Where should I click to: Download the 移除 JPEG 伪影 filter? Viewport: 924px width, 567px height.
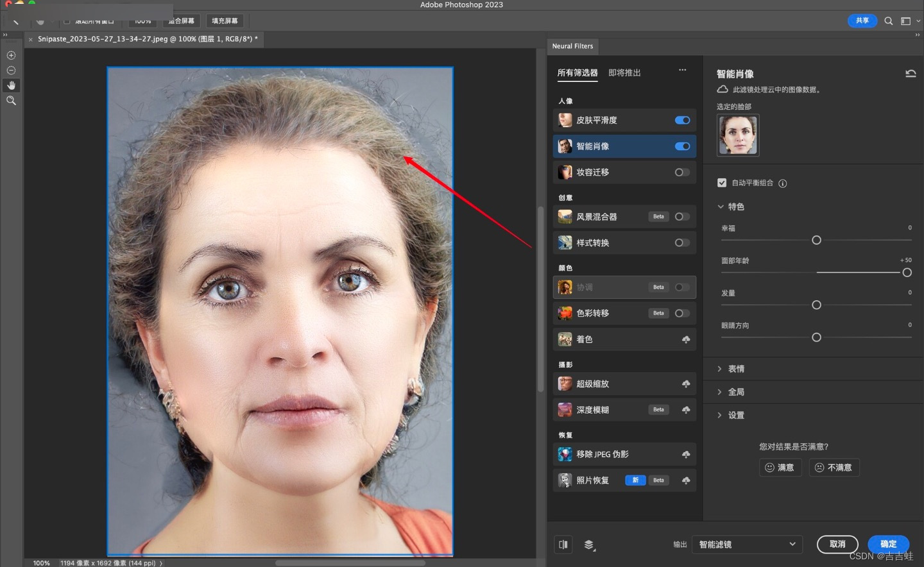[x=686, y=454]
